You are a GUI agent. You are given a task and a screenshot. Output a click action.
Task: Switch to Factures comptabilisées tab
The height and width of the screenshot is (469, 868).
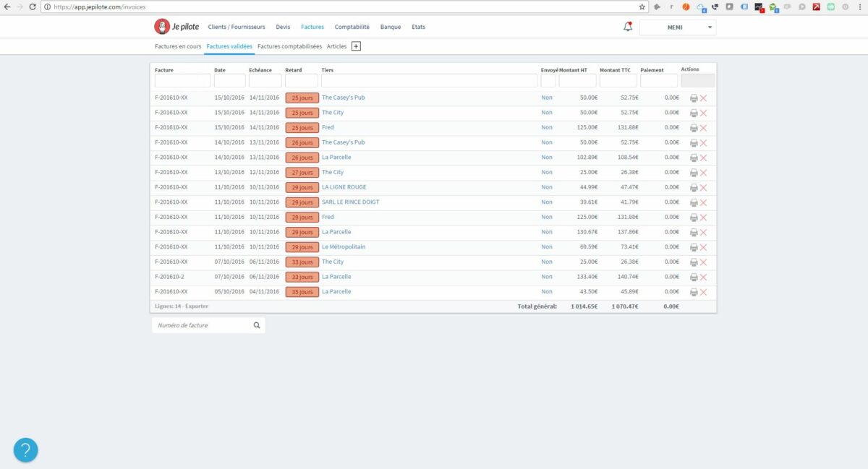click(289, 46)
